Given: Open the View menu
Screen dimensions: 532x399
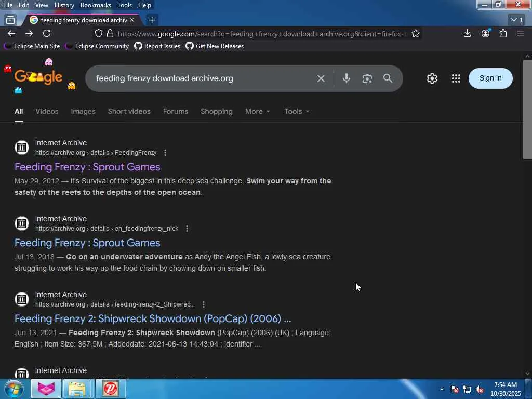Looking at the screenshot, I should 42,5.
